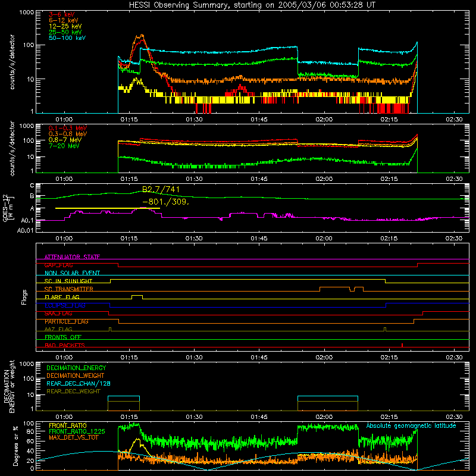
Task: Click the 0.8-7 MeV legend label
Action: (x=65, y=140)
